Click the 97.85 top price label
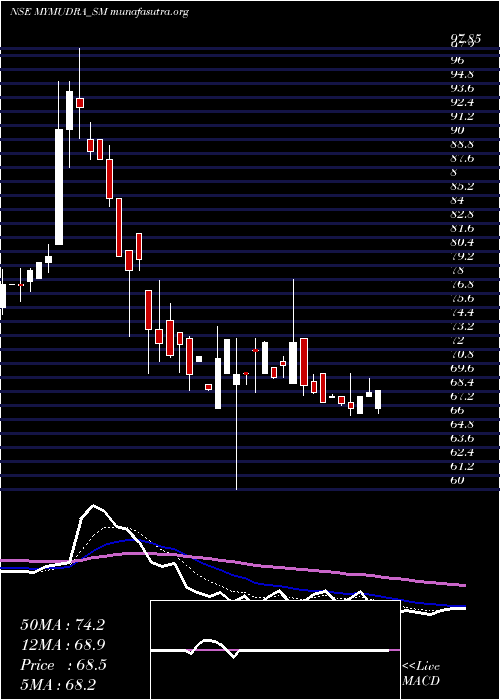The image size is (500, 700). pos(465,39)
